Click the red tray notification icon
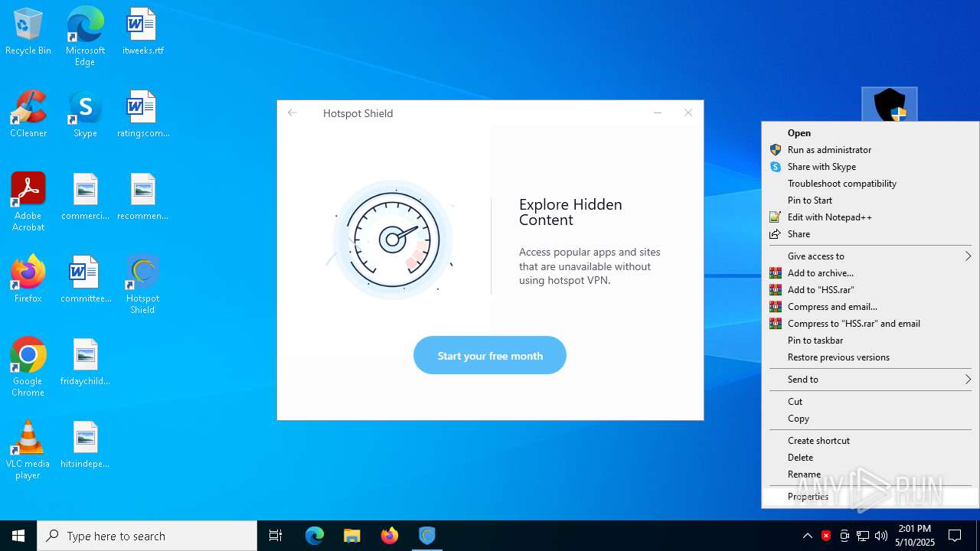Screen dimensions: 980x551 826,536
